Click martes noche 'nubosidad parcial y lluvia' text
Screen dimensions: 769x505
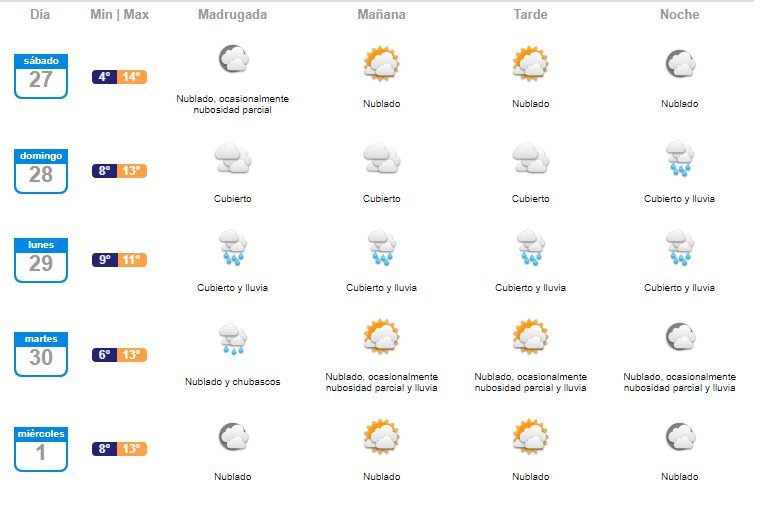click(x=680, y=388)
